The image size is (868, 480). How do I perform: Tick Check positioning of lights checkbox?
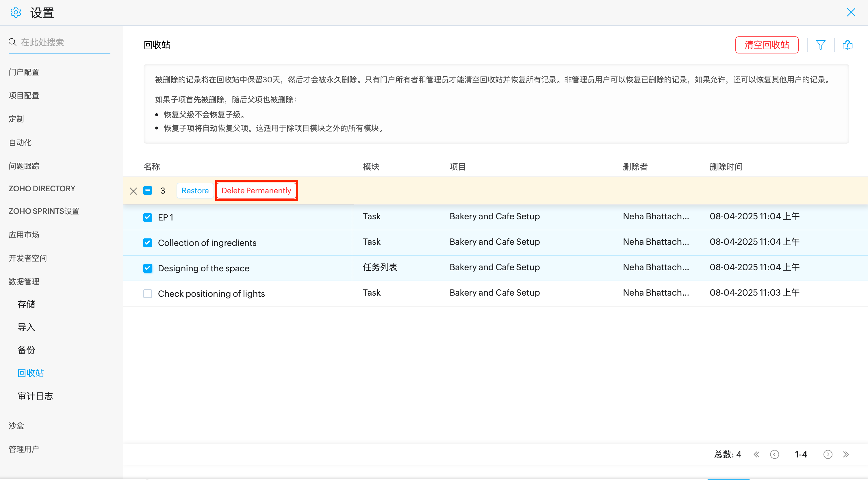click(148, 294)
